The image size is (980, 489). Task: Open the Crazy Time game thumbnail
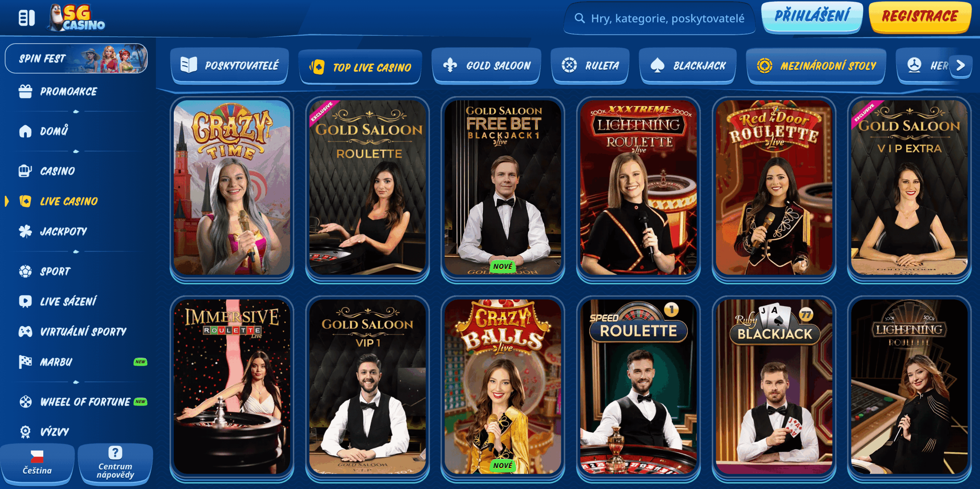[232, 188]
